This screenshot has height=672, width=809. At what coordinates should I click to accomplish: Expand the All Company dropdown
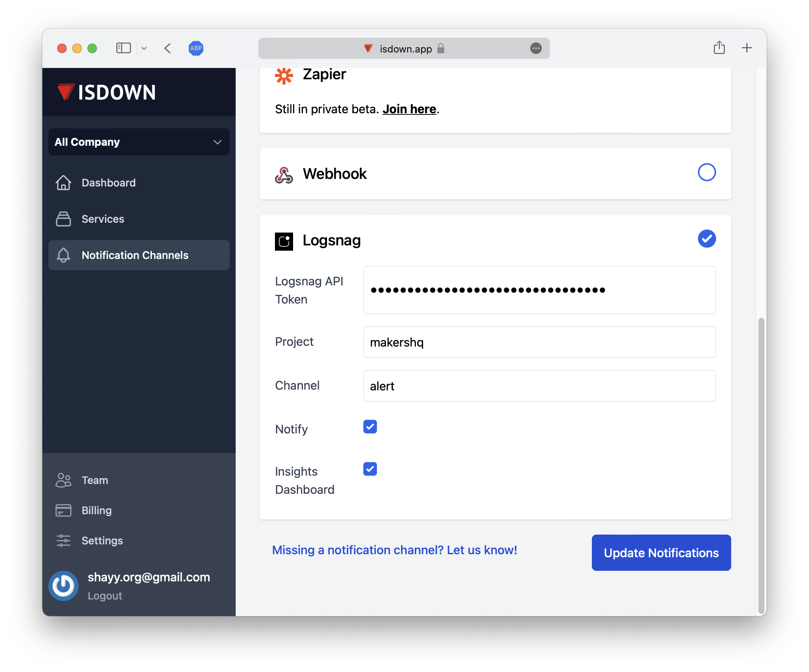139,142
